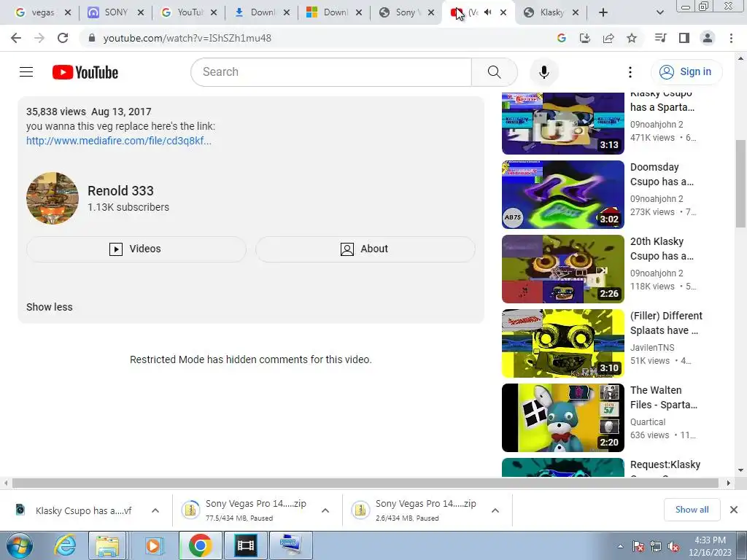The width and height of the screenshot is (747, 560).
Task: Open new Chrome tab
Action: point(603,12)
